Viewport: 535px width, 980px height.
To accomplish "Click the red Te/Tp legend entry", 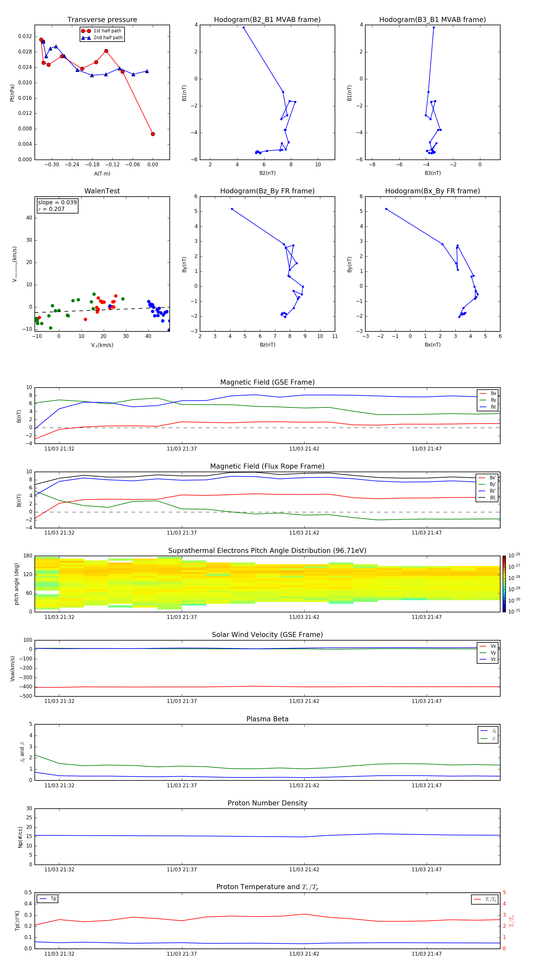I will 485,899.
